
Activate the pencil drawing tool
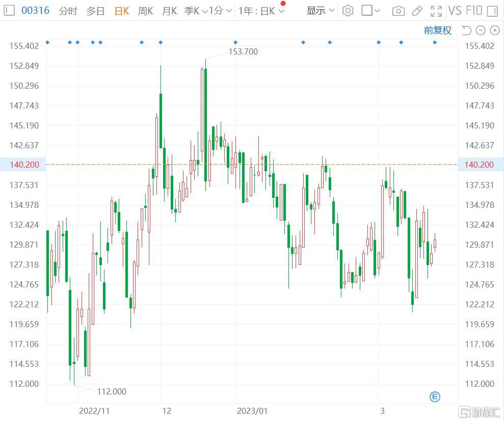click(417, 11)
